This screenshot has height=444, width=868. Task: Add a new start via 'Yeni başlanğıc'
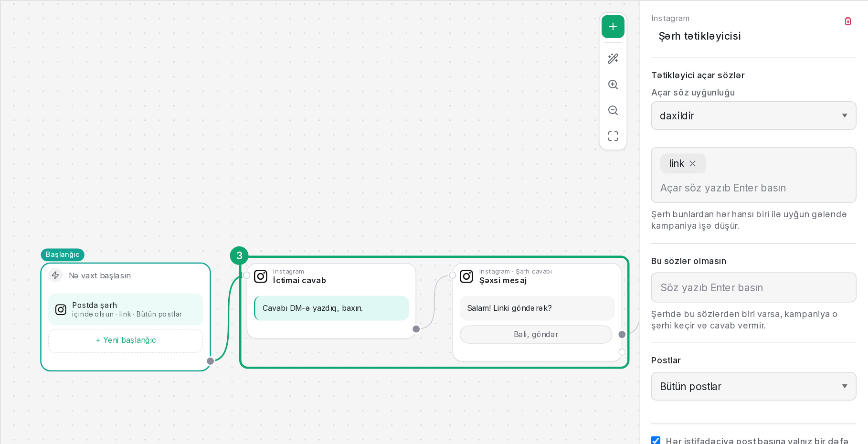tap(126, 340)
